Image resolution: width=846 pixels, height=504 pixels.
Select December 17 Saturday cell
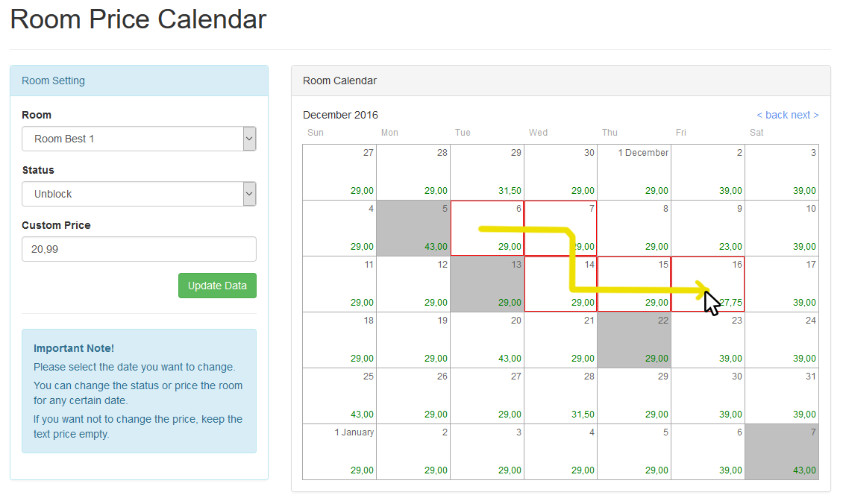pos(782,284)
